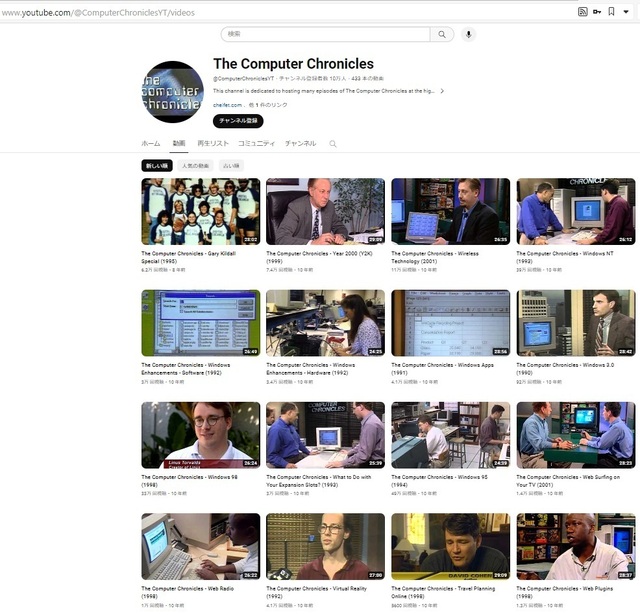
Task: Open the Web Plugins (1998) thumbnail
Action: [x=576, y=546]
